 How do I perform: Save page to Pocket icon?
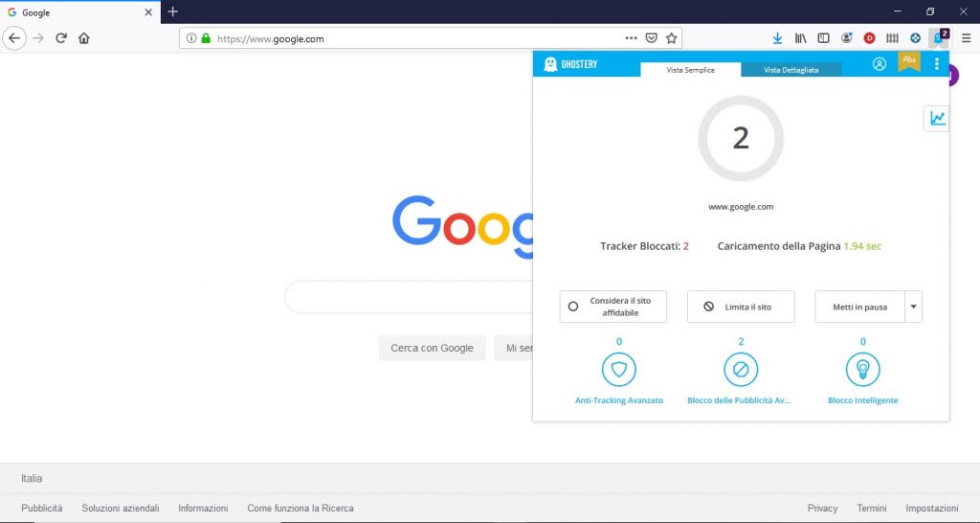[651, 38]
